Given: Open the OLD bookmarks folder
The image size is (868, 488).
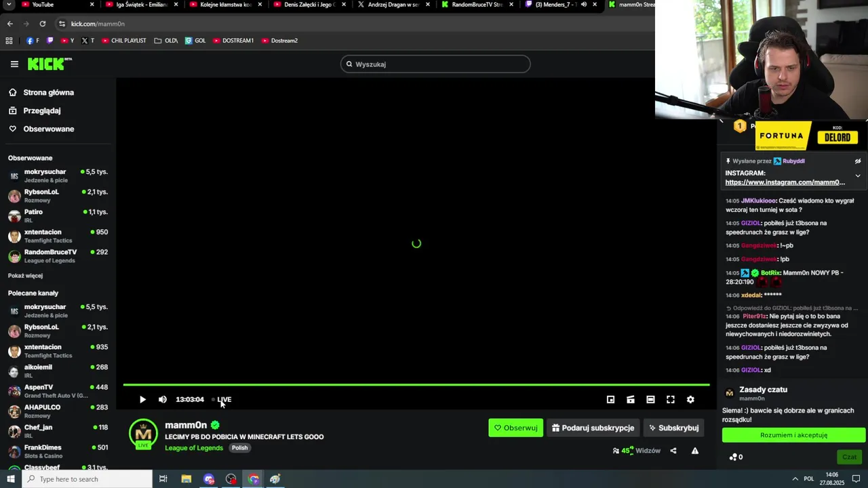Looking at the screenshot, I should (166, 41).
